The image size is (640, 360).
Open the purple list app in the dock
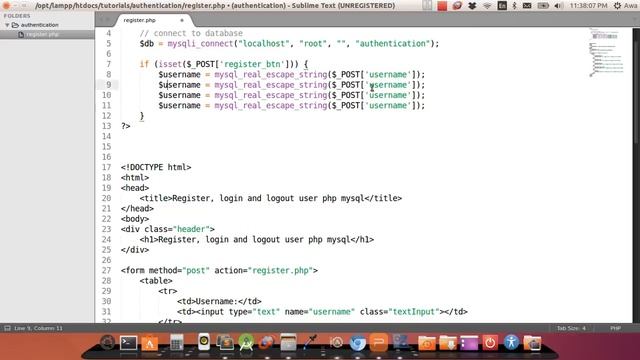point(469,343)
